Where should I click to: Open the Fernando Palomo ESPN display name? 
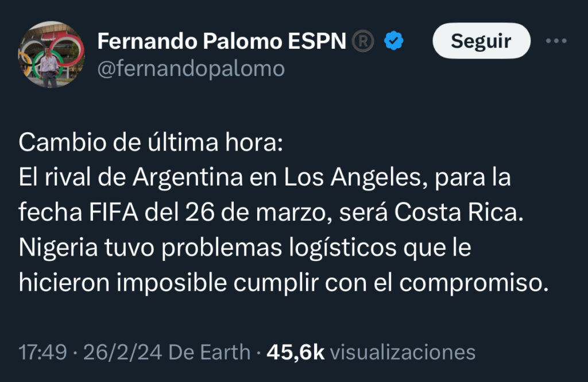pos(222,41)
